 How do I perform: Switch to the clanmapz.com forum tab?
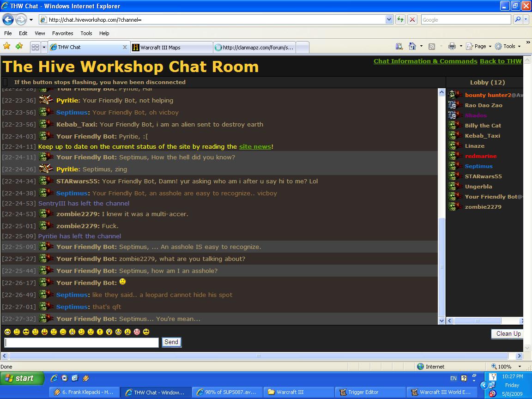[x=255, y=48]
